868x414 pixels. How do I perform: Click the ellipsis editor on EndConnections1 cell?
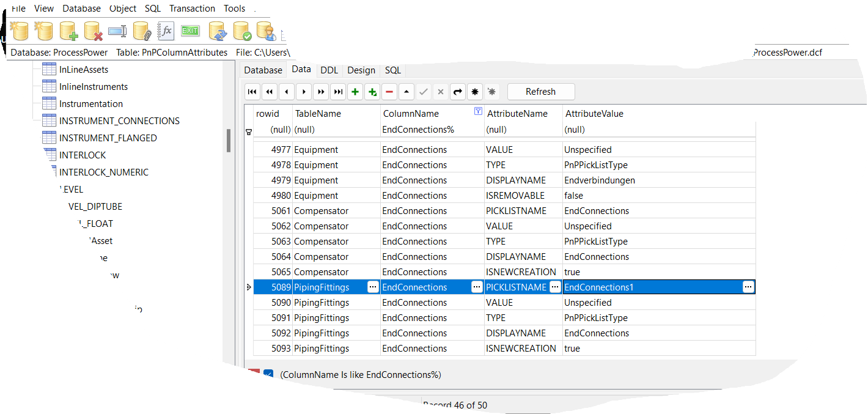(748, 287)
